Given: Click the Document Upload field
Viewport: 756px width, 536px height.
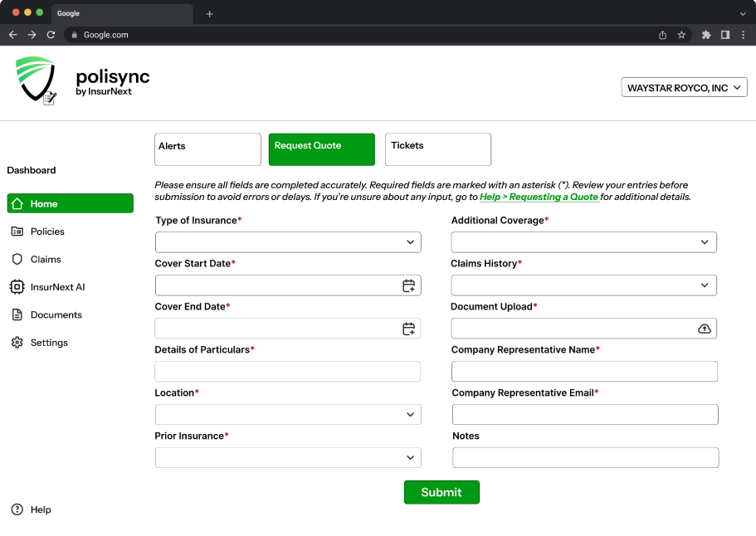Looking at the screenshot, I should tap(584, 329).
